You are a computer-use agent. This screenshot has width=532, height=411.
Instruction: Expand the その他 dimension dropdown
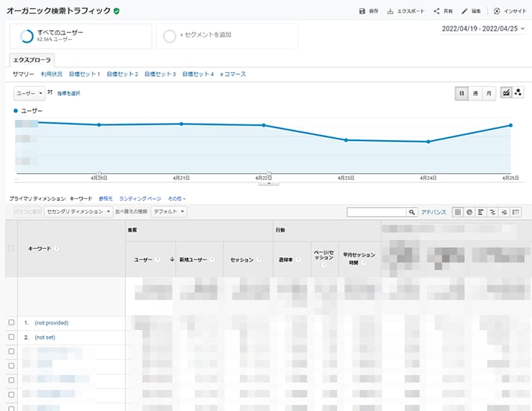click(x=176, y=199)
